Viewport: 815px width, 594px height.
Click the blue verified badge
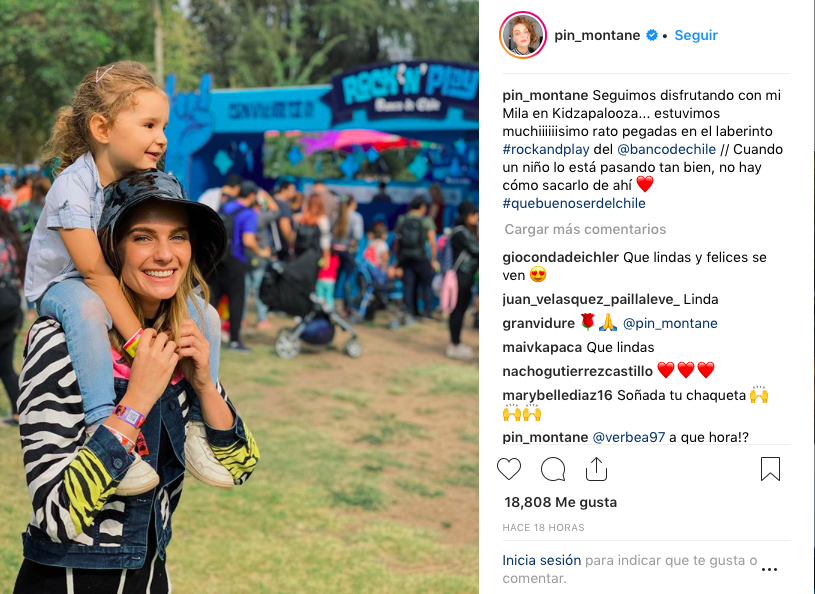coord(651,35)
